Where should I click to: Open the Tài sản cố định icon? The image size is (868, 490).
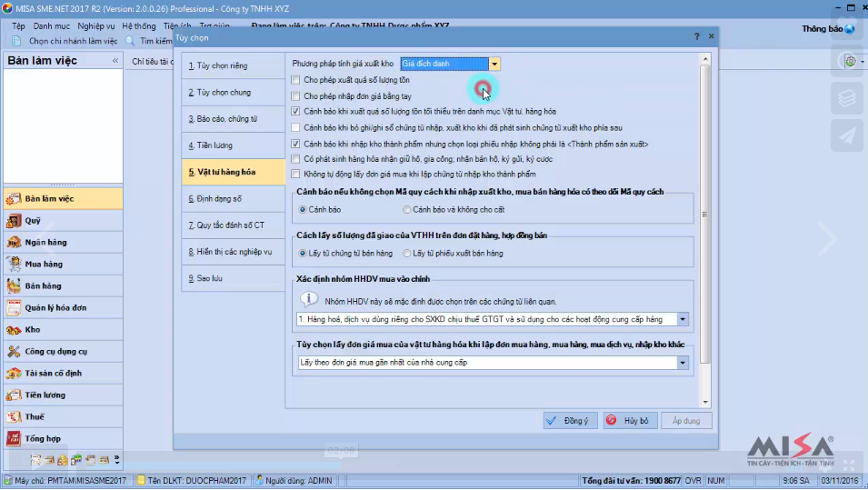tap(14, 373)
